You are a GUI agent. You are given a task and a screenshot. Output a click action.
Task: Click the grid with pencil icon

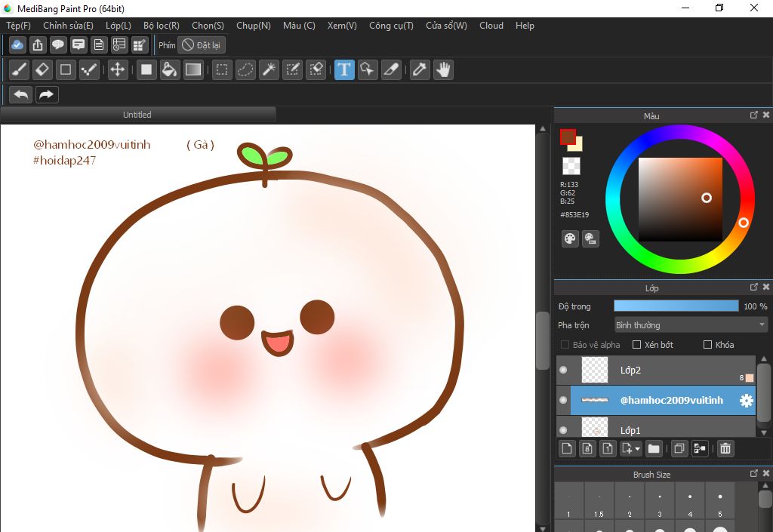(x=140, y=45)
